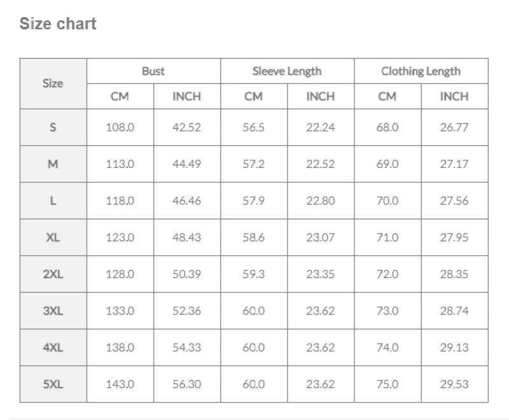This screenshot has height=420, width=509.
Task: Select the 5XL size row label
Action: click(x=53, y=384)
